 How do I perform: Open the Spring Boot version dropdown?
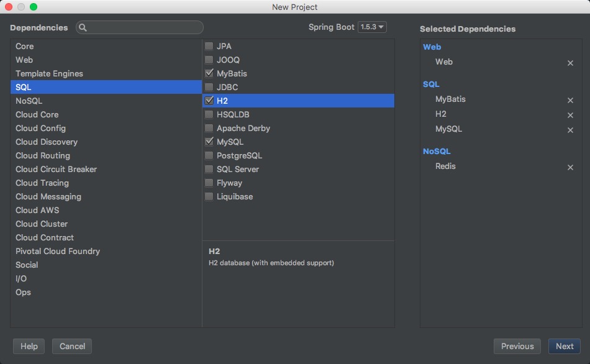372,27
